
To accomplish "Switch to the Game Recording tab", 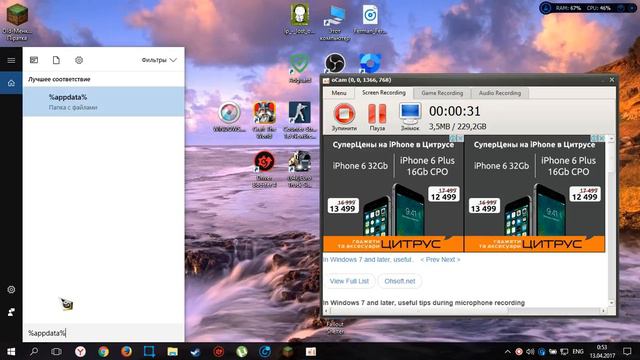I will (x=442, y=93).
